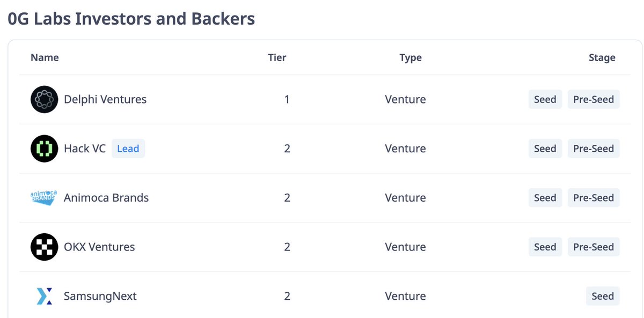Select the Seed tag in Delphi Ventures row
644x318 pixels.
point(545,99)
